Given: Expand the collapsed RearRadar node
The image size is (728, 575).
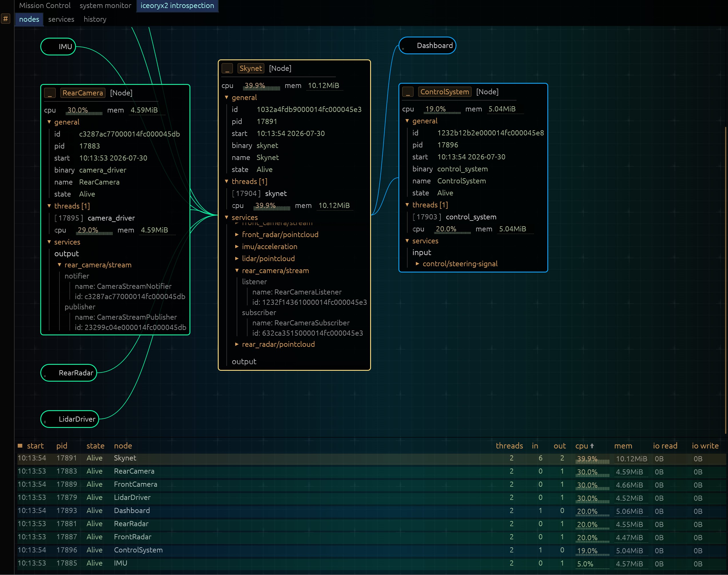Looking at the screenshot, I should click(x=69, y=373).
